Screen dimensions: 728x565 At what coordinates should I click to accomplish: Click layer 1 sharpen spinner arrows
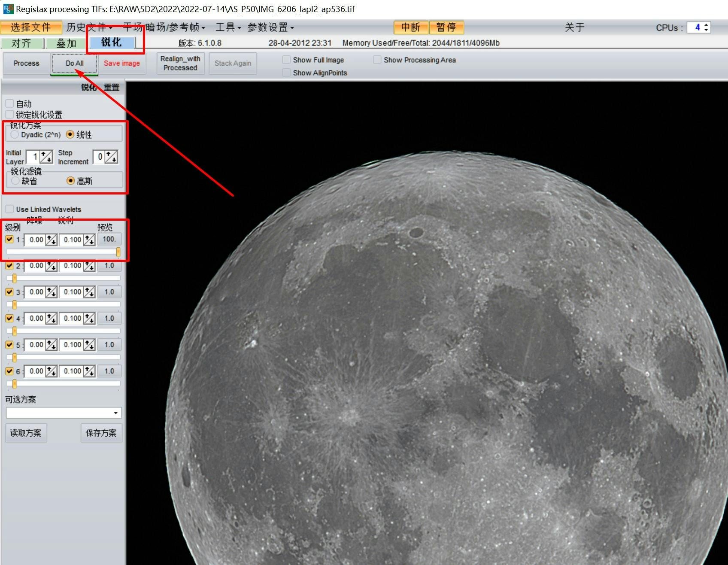coord(89,240)
